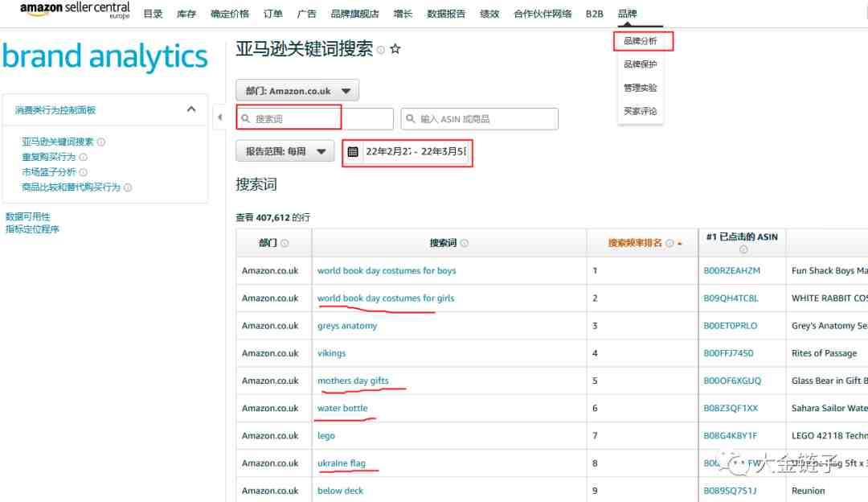Open ASIN link B09QH4TC8L

731,298
